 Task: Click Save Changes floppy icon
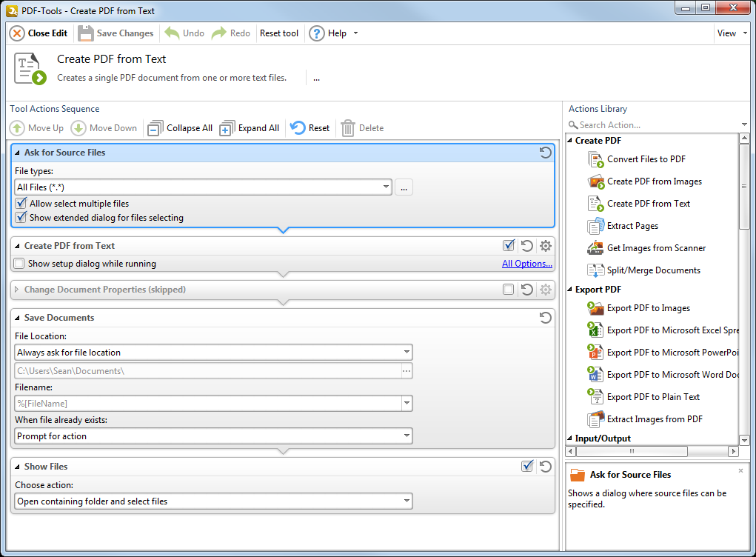86,33
